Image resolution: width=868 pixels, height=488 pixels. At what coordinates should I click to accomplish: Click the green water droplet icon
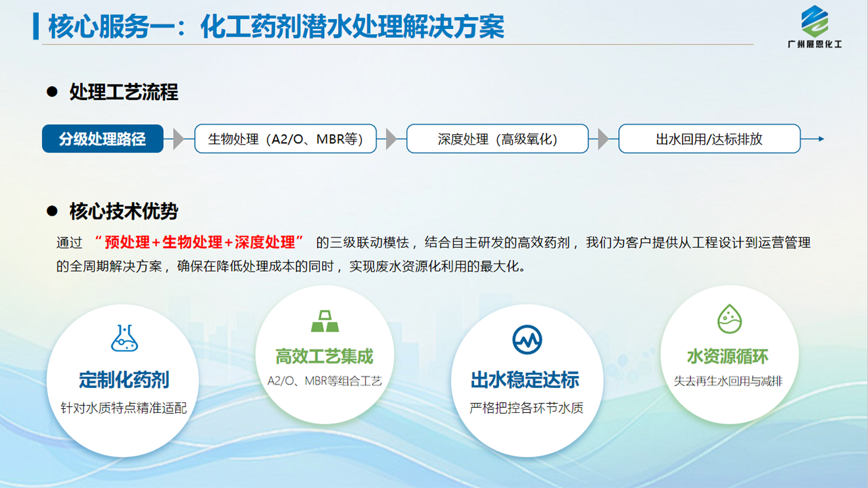[x=729, y=320]
